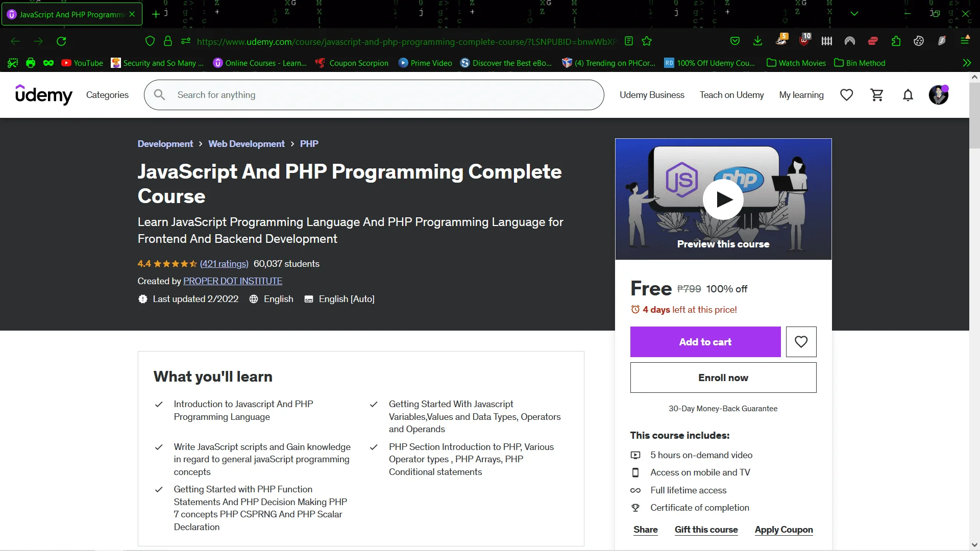980x551 pixels.
Task: Open the browser hamburger application menu
Action: click(965, 40)
